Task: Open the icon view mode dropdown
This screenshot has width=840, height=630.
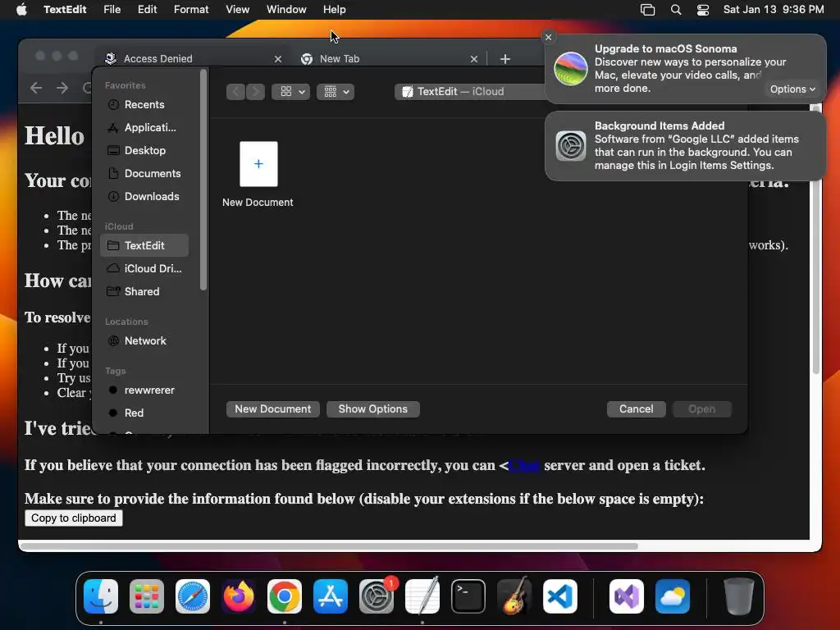Action: coord(291,92)
